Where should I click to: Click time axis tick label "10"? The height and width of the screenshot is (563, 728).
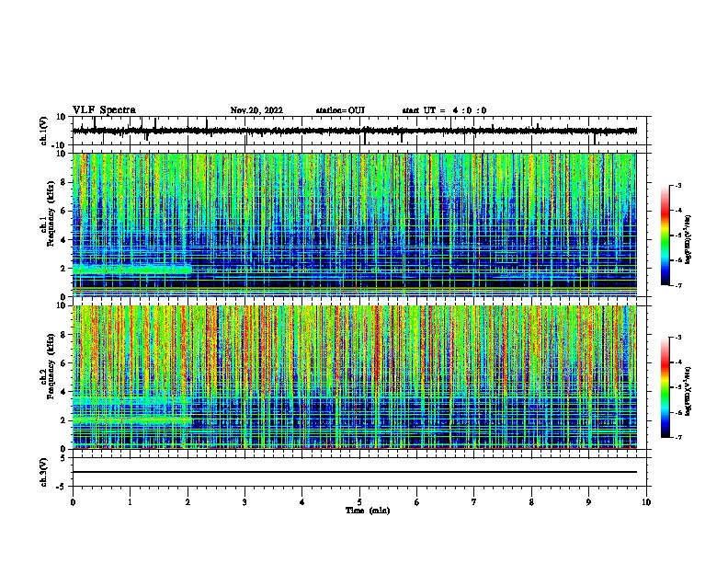pos(646,502)
